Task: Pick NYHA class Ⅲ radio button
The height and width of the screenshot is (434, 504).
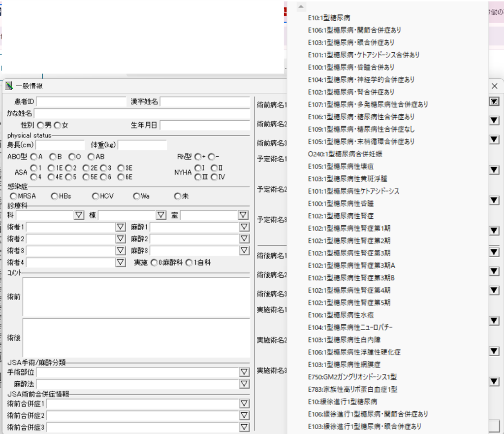Action: 197,177
